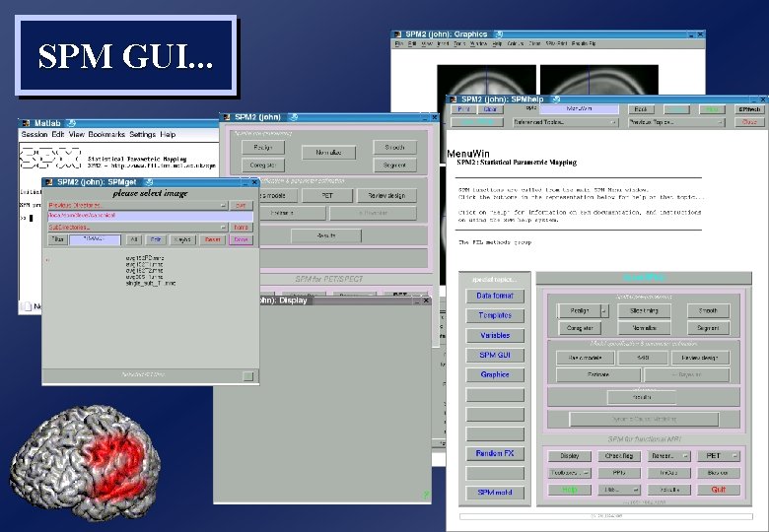This screenshot has height=532, width=769.
Task: Click the pin icon in SPM2 (john) title bar
Action: [x=293, y=117]
